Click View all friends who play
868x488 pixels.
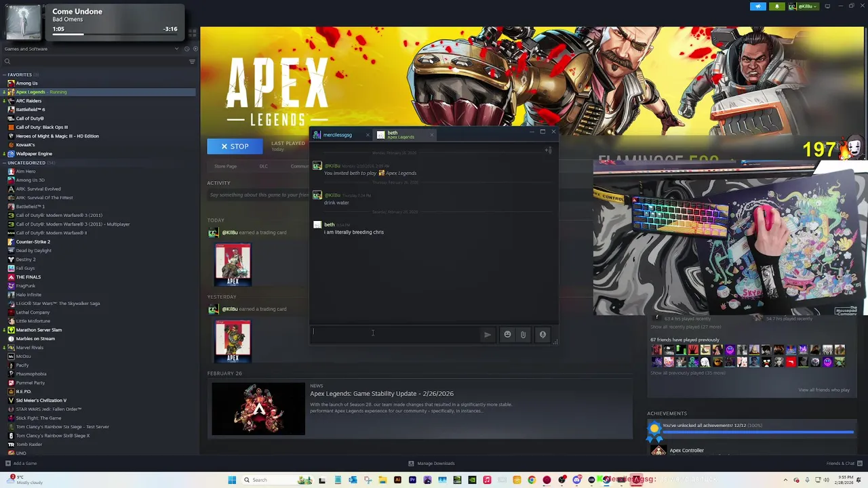824,390
